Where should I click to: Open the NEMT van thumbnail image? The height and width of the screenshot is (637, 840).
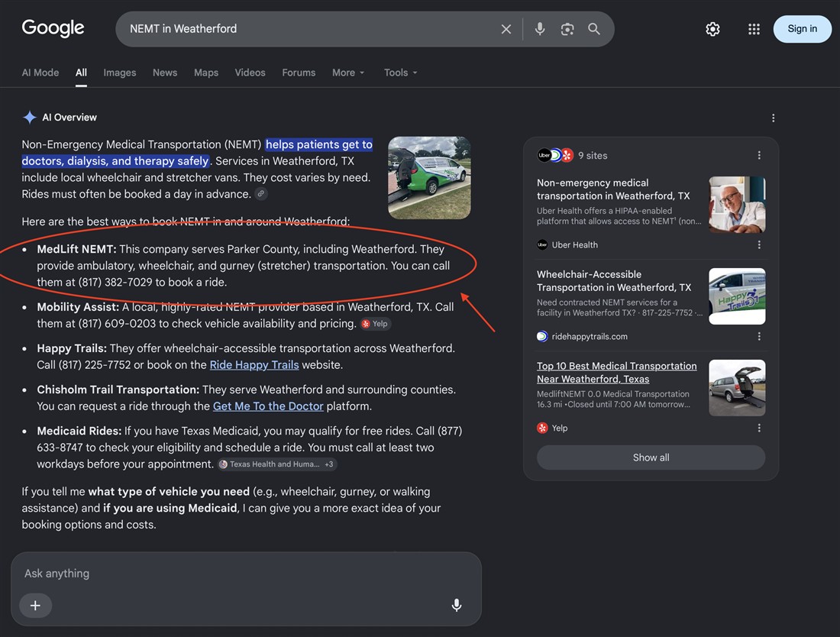[429, 178]
